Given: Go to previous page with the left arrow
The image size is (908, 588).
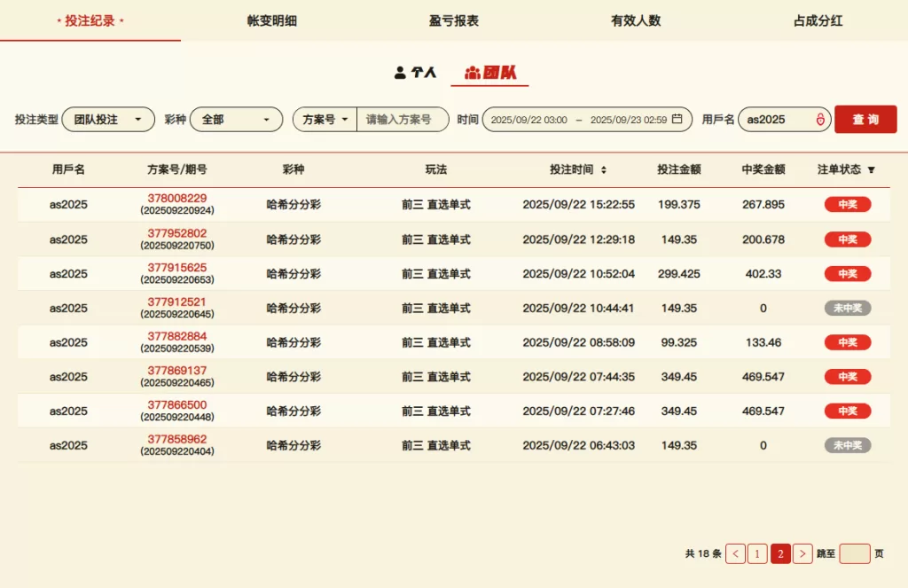Looking at the screenshot, I should (735, 553).
